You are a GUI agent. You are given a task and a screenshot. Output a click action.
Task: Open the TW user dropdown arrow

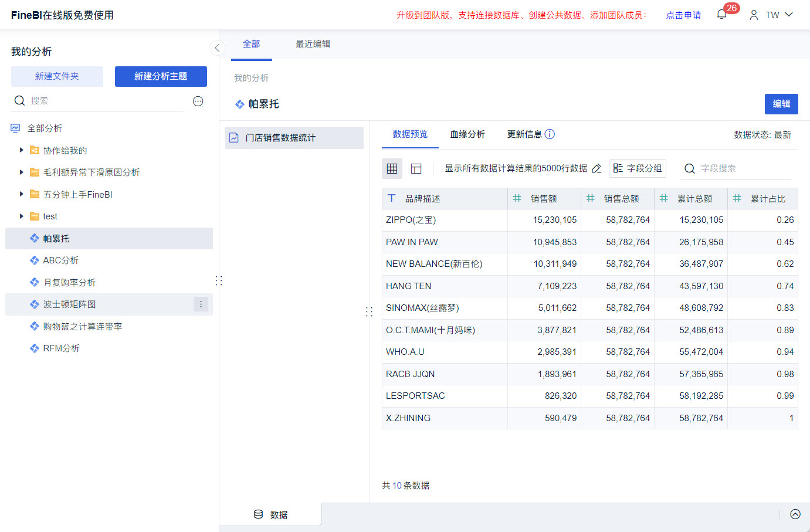[x=789, y=15]
